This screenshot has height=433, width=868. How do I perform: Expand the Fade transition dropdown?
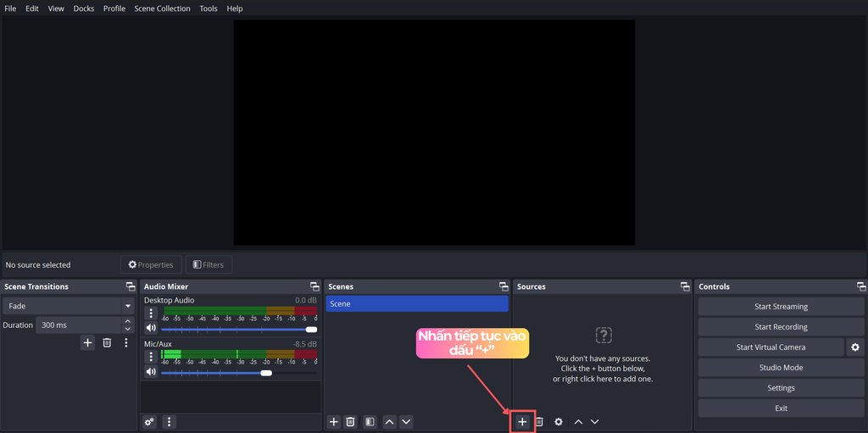click(x=128, y=306)
